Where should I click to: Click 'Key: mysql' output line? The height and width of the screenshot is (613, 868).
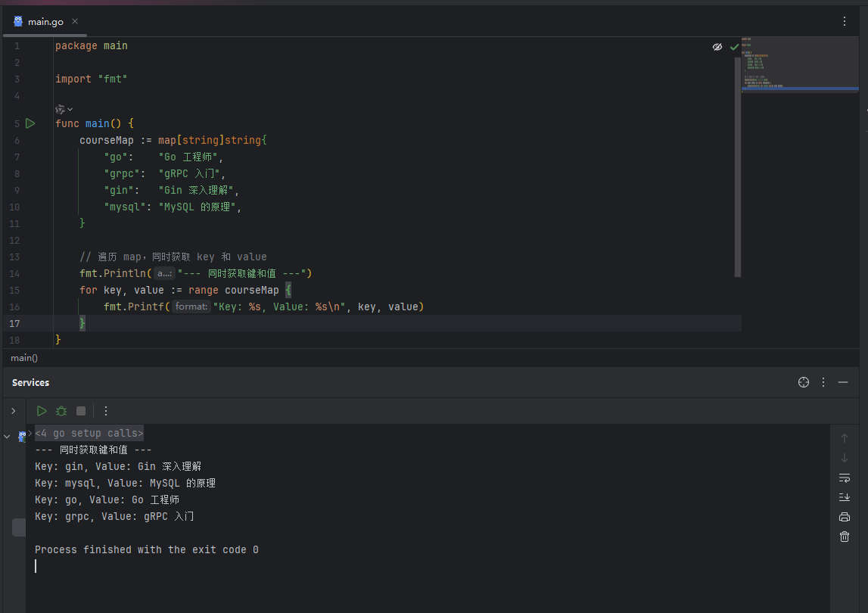tap(125, 483)
